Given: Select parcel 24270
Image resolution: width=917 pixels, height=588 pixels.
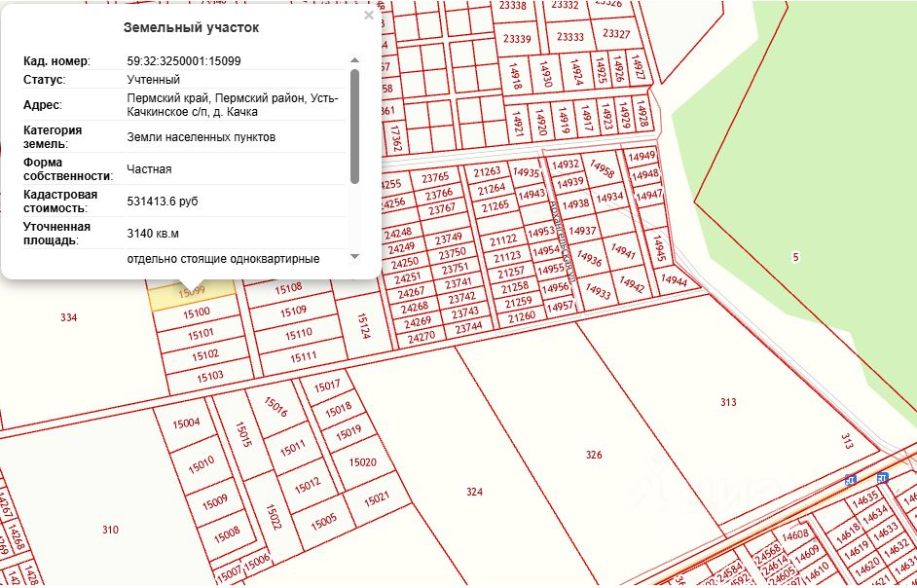Looking at the screenshot, I should (x=421, y=338).
